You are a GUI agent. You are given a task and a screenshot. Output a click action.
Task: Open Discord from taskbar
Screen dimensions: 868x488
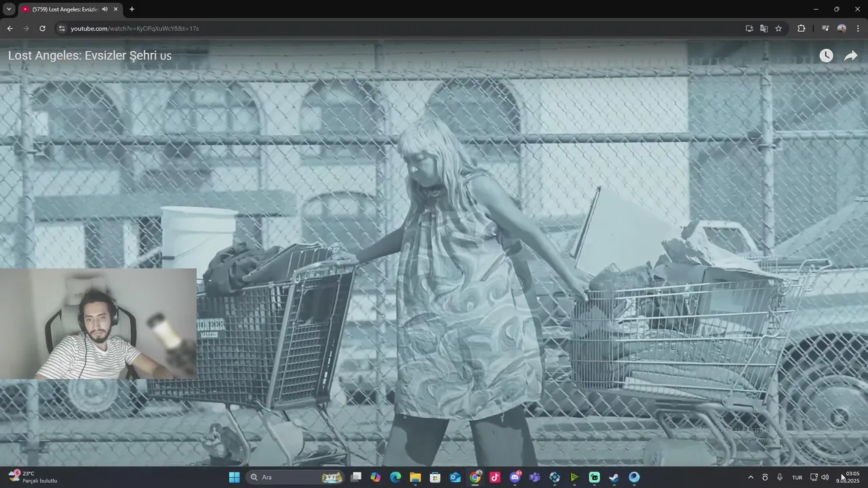pyautogui.click(x=515, y=477)
